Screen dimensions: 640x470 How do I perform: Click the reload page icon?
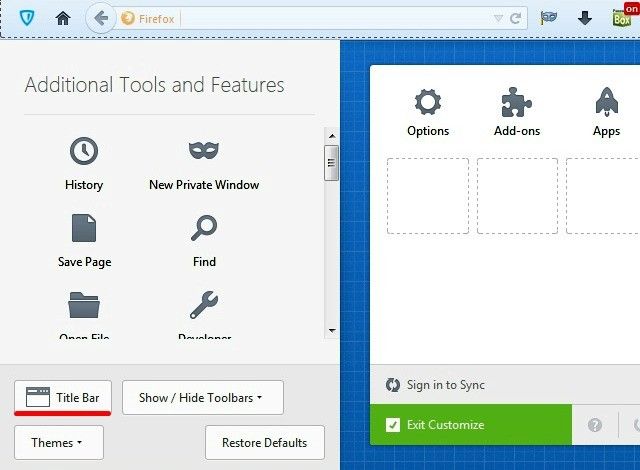516,18
